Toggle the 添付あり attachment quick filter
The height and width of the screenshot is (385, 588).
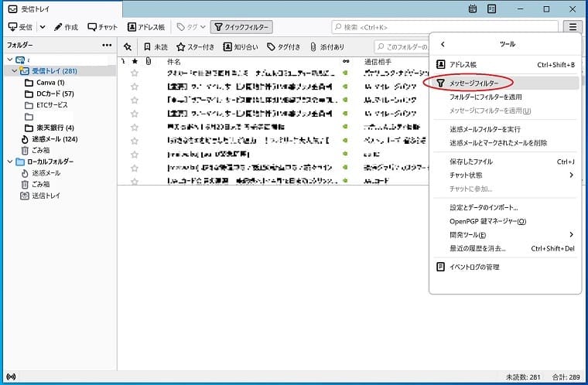pos(327,47)
